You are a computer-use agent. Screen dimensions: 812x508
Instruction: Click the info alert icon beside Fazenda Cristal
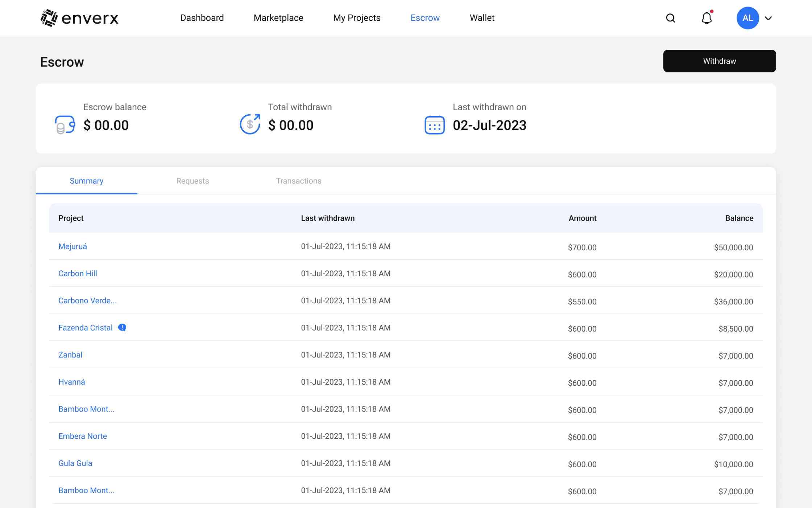pyautogui.click(x=122, y=328)
